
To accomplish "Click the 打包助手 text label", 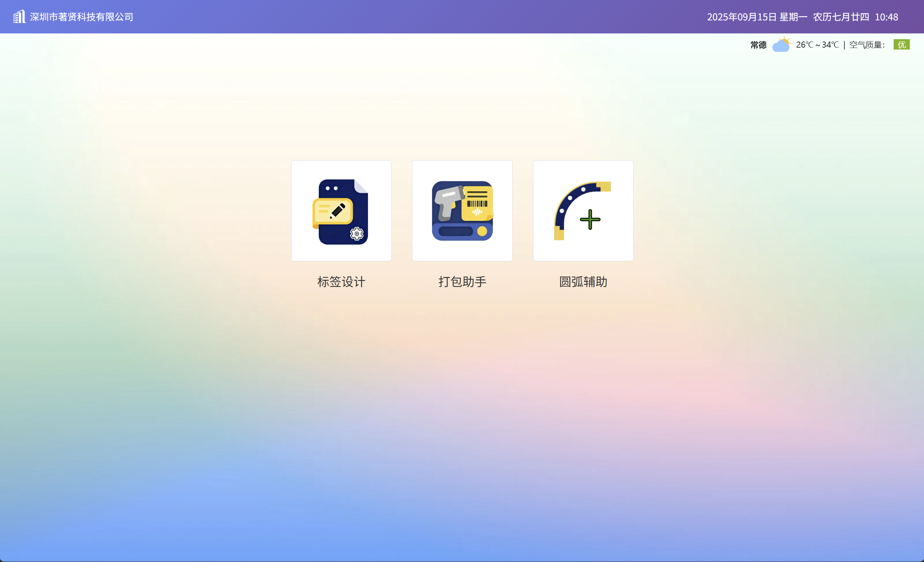I will tap(462, 282).
